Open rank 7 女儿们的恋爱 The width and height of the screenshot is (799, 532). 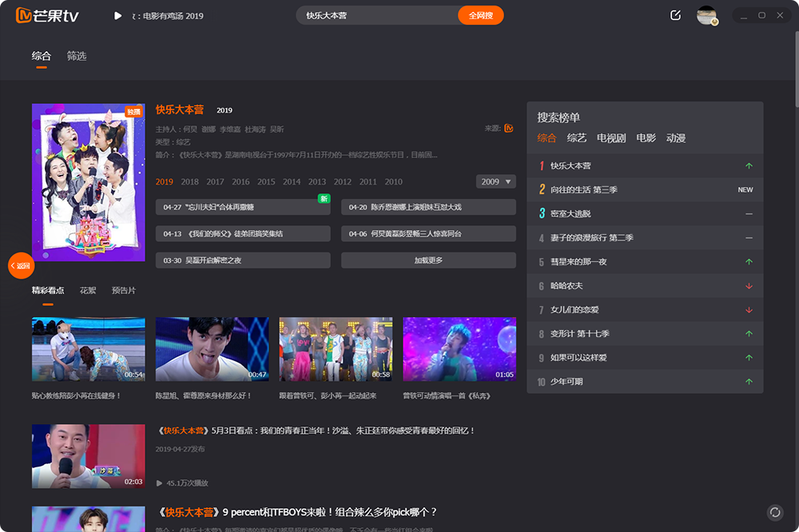click(x=645, y=309)
